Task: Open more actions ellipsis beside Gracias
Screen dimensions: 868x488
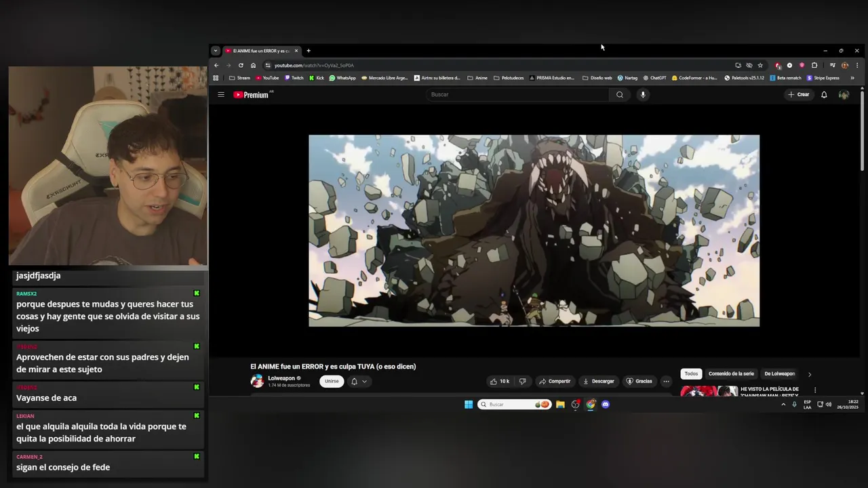Action: pyautogui.click(x=666, y=382)
